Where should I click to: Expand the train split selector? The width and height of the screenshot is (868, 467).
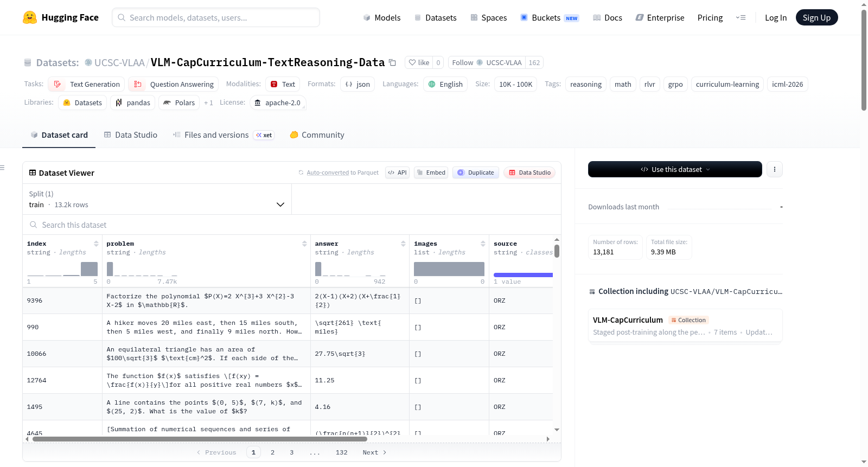tap(157, 200)
